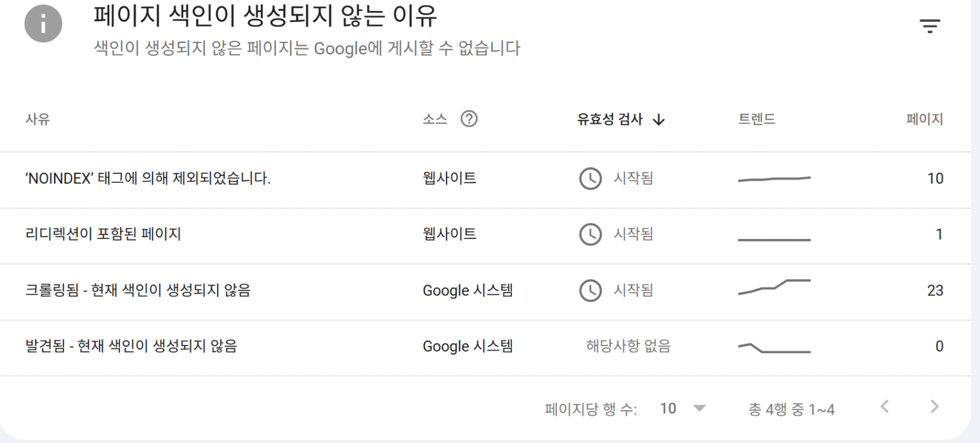Open 발견됨 - 현재 색인이 생성되지 않음 row
The height and width of the screenshot is (443, 980).
point(131,346)
